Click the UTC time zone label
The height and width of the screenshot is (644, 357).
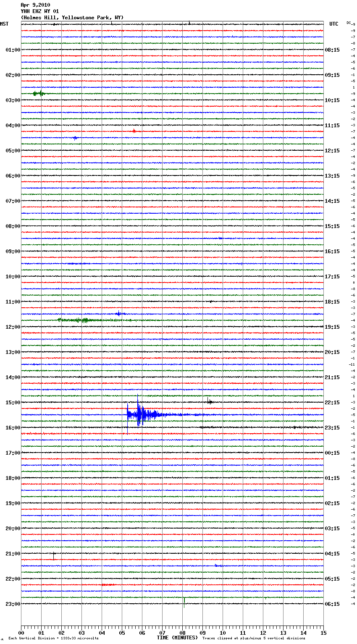tap(333, 24)
